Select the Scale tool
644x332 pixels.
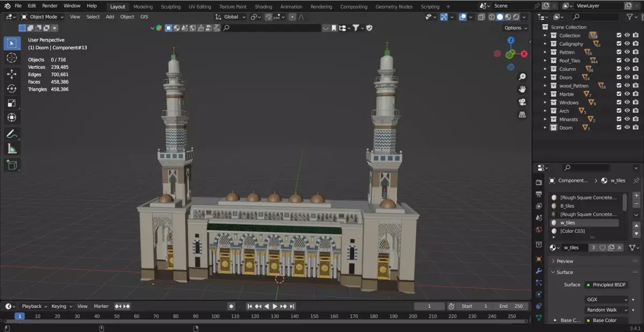coord(12,103)
